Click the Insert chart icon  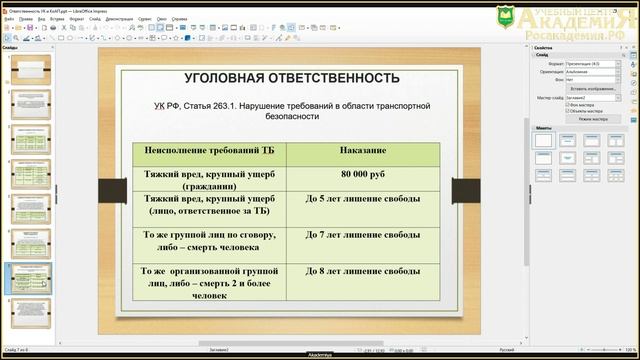point(242,27)
